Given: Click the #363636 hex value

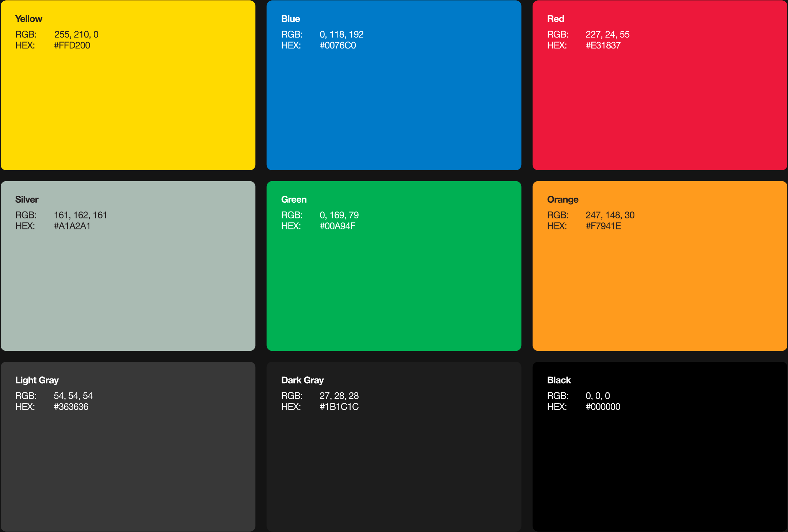Looking at the screenshot, I should [x=71, y=407].
